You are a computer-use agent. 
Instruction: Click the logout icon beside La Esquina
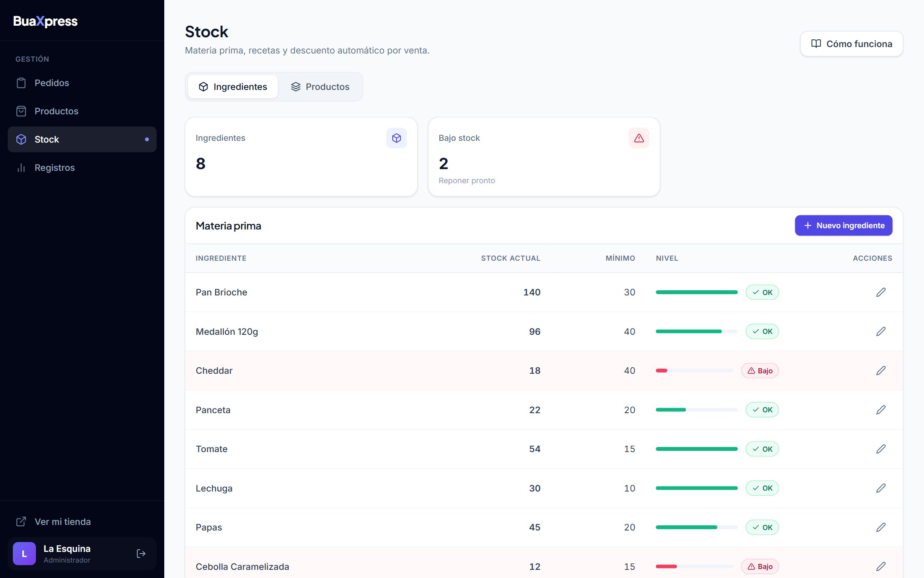(141, 554)
